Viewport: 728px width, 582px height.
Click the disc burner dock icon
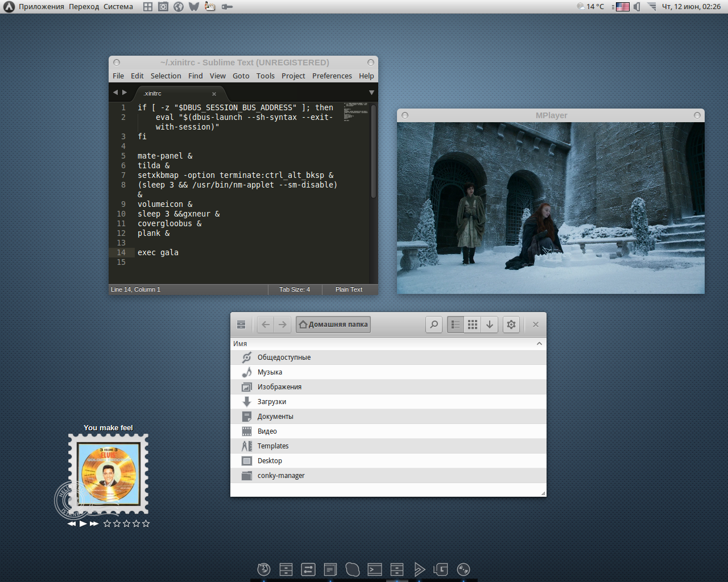coord(464,569)
